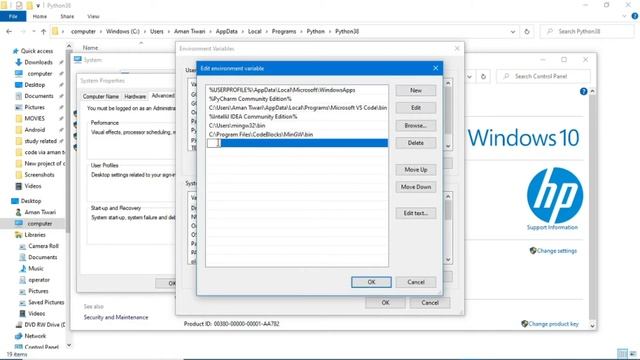The height and width of the screenshot is (360, 640).
Task: Open Share ribbon tab
Action: pos(67,16)
